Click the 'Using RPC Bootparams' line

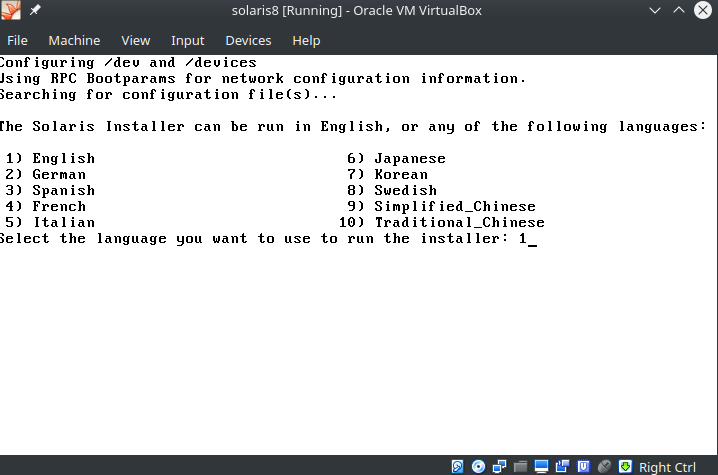coord(263,79)
